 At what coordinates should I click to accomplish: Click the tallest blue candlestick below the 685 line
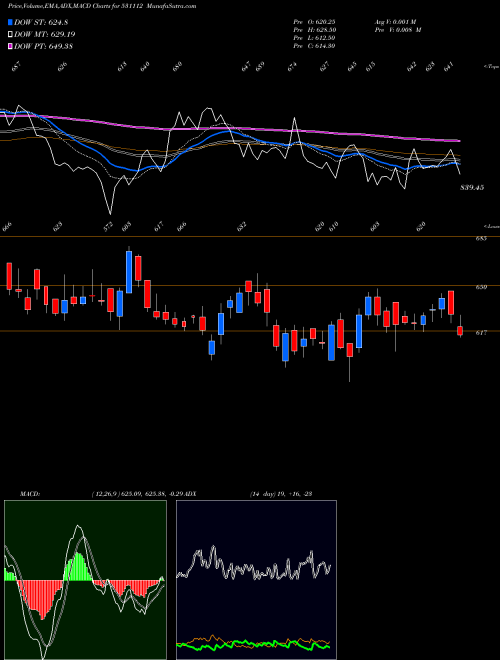pyautogui.click(x=129, y=272)
